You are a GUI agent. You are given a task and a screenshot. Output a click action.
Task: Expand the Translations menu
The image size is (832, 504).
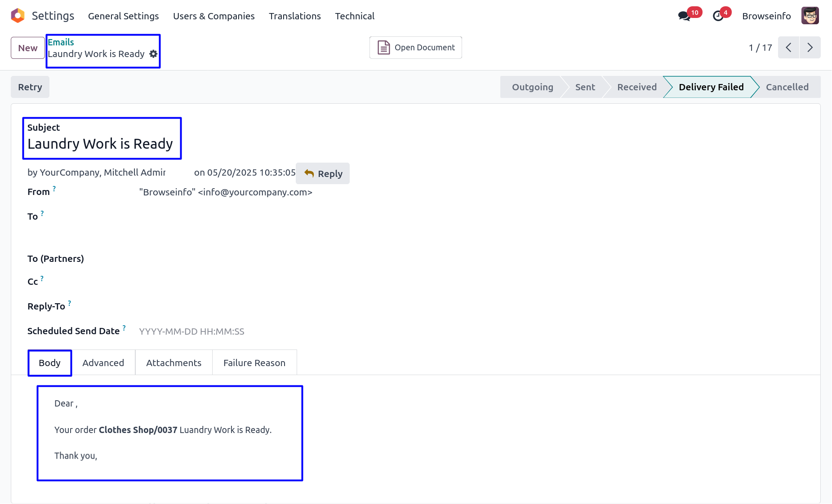tap(294, 16)
